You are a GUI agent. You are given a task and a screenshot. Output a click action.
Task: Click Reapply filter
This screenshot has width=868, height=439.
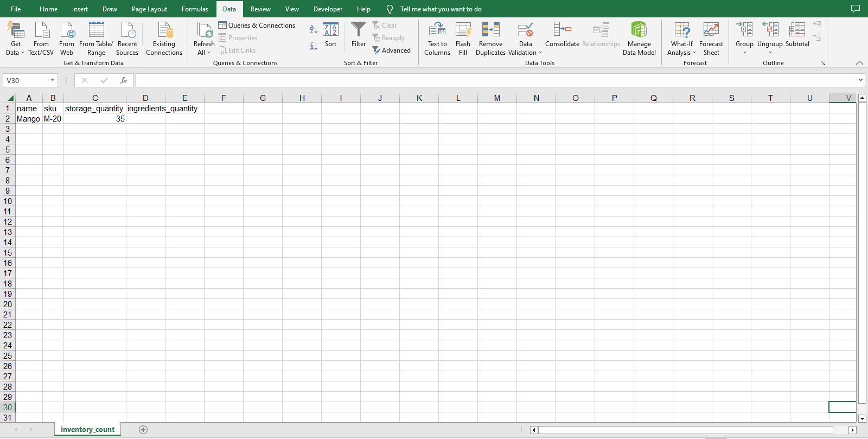coord(388,38)
